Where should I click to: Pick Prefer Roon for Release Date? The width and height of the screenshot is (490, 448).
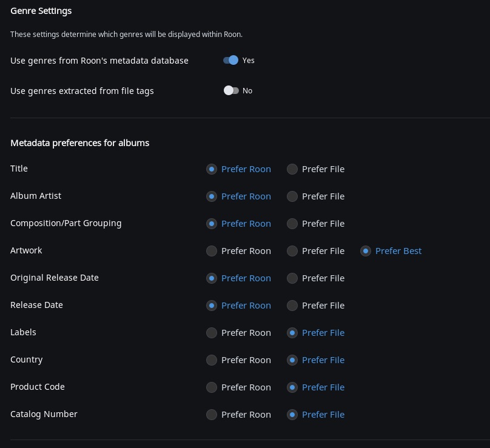212,306
